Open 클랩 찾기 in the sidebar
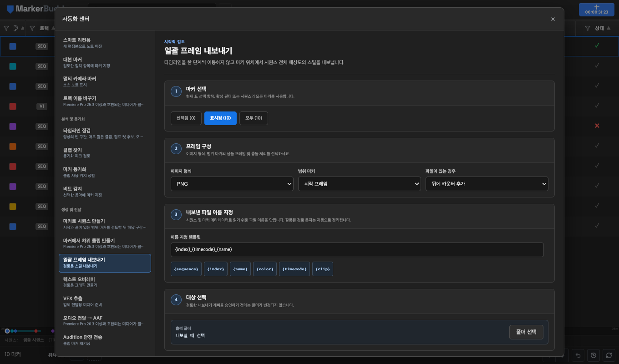The height and width of the screenshot is (364, 619). pyautogui.click(x=105, y=152)
